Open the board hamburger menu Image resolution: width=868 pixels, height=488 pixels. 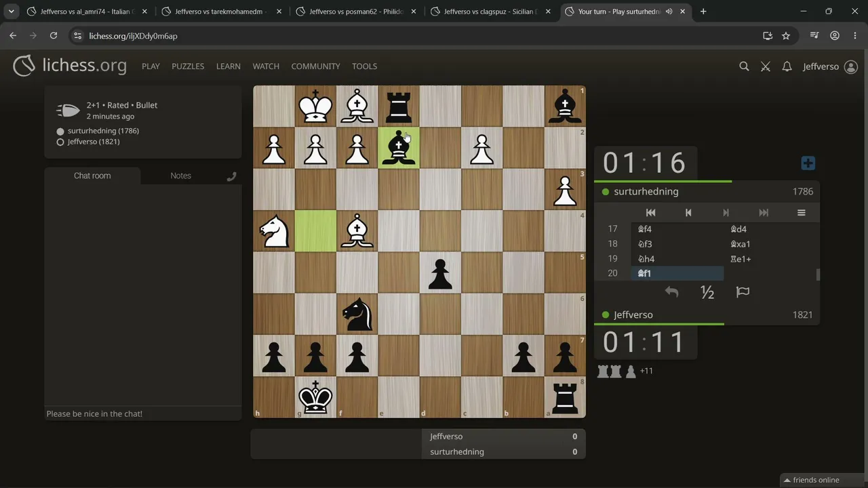(x=801, y=213)
